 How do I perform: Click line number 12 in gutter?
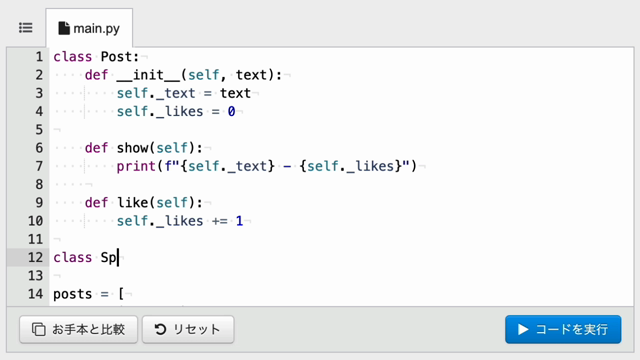tap(35, 258)
